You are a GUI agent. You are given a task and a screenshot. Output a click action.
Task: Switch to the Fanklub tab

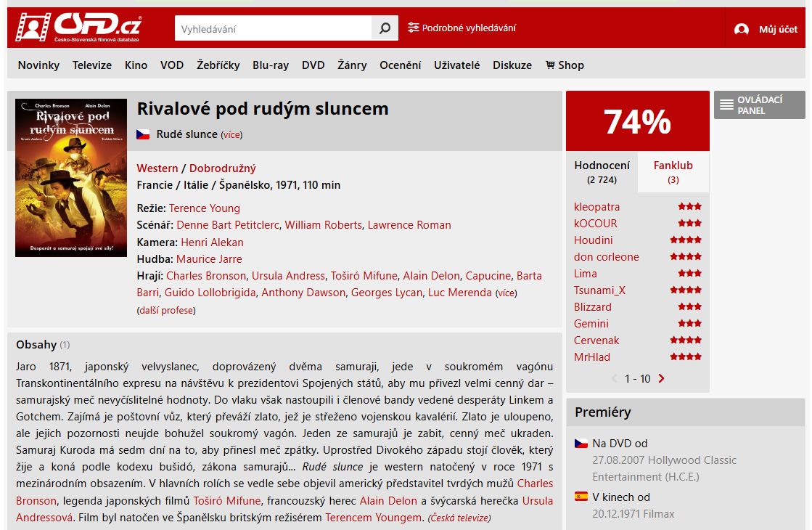[673, 172]
